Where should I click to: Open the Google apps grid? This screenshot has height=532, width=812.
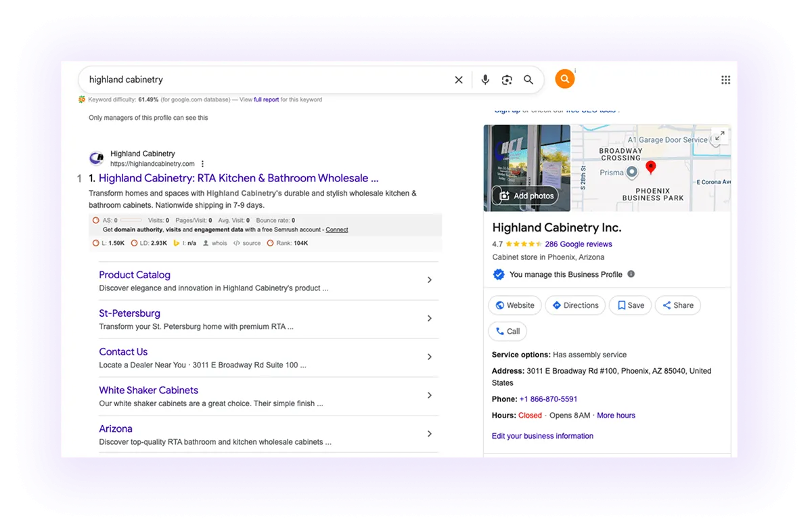725,79
